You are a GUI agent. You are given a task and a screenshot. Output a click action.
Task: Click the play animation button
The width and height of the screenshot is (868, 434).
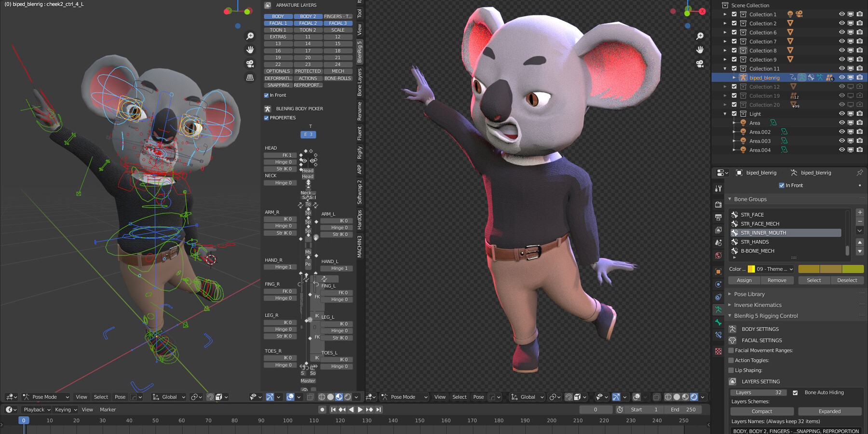coord(360,409)
